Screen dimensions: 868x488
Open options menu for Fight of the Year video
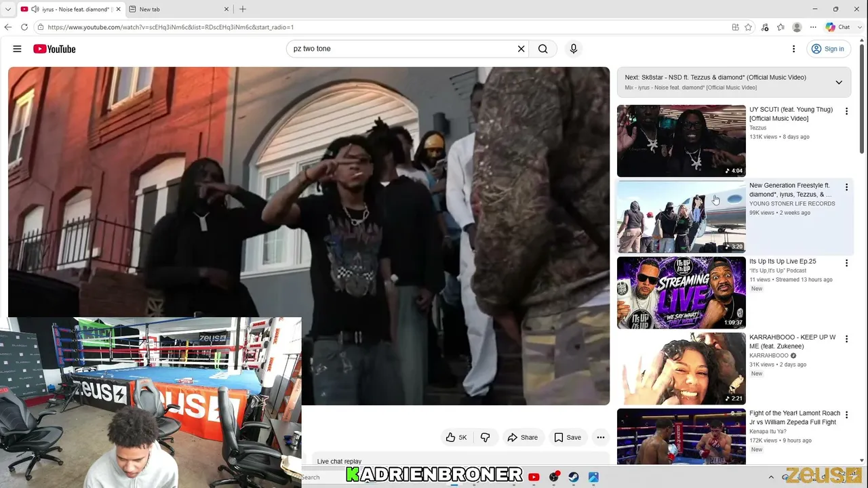tap(846, 415)
